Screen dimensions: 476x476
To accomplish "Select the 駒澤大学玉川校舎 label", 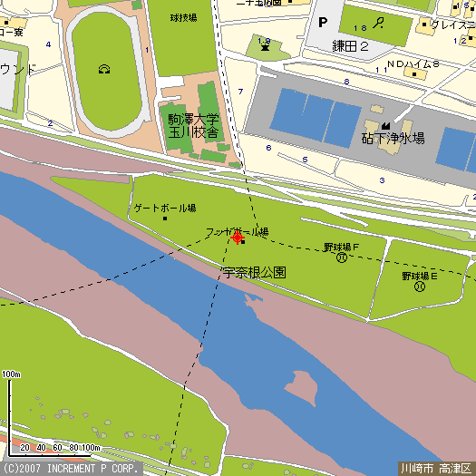I will coord(193,126).
